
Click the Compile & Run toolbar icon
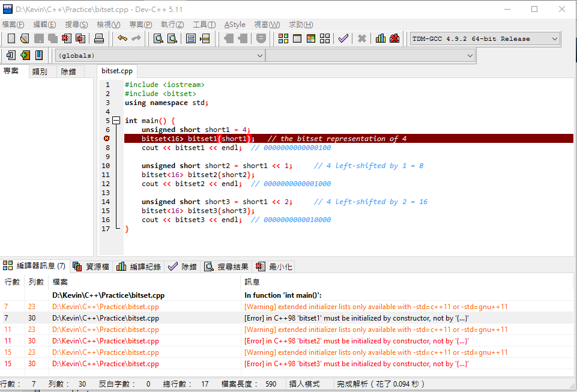coord(311,38)
